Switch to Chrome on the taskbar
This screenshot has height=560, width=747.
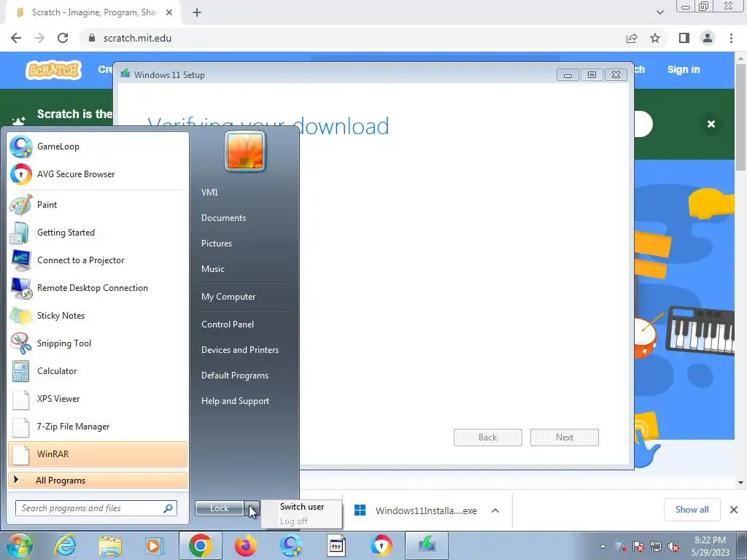click(200, 545)
